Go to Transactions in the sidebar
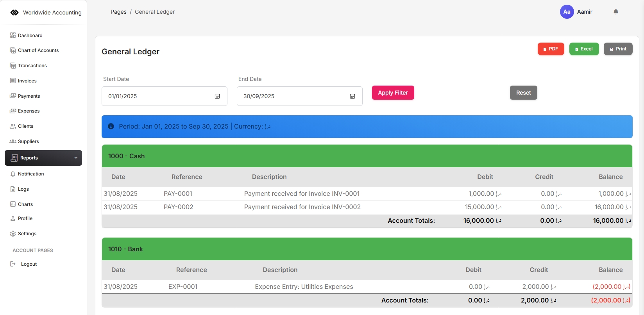The height and width of the screenshot is (315, 644). [x=32, y=66]
